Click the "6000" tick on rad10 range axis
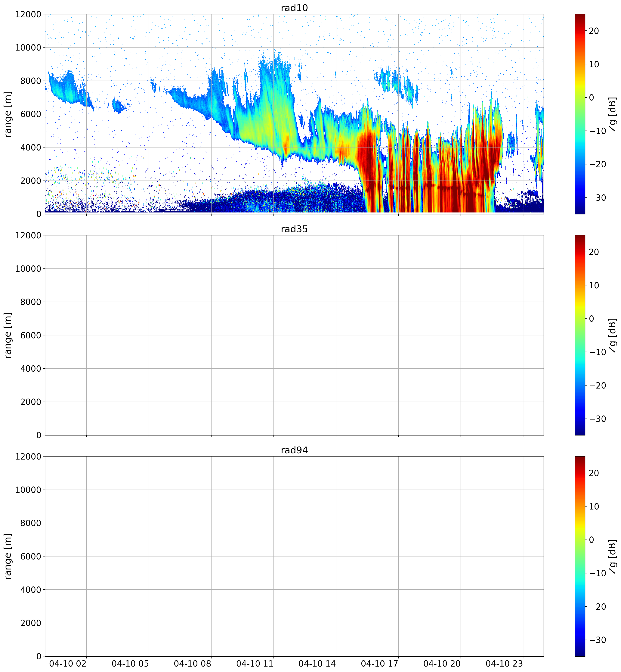The image size is (621, 672). coord(31,114)
